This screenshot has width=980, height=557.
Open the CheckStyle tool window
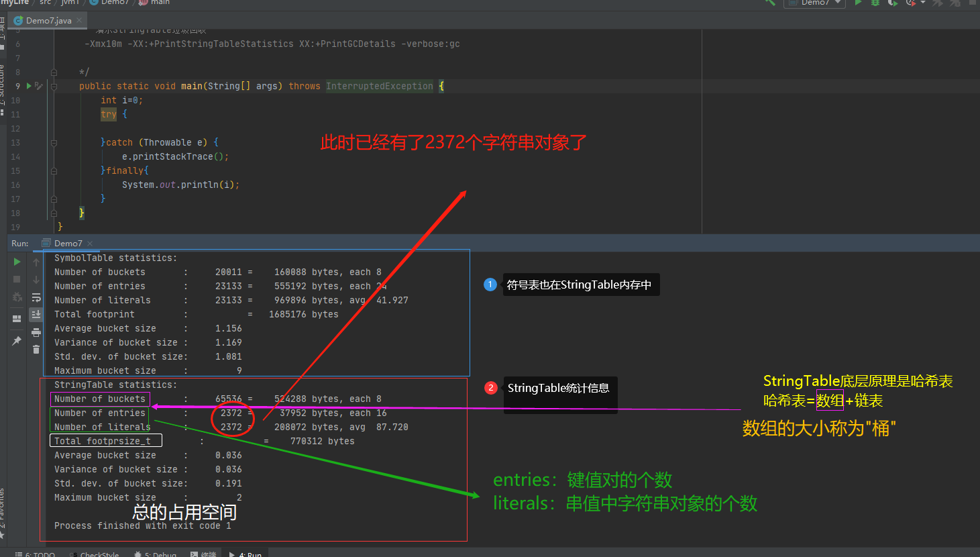tap(94, 554)
